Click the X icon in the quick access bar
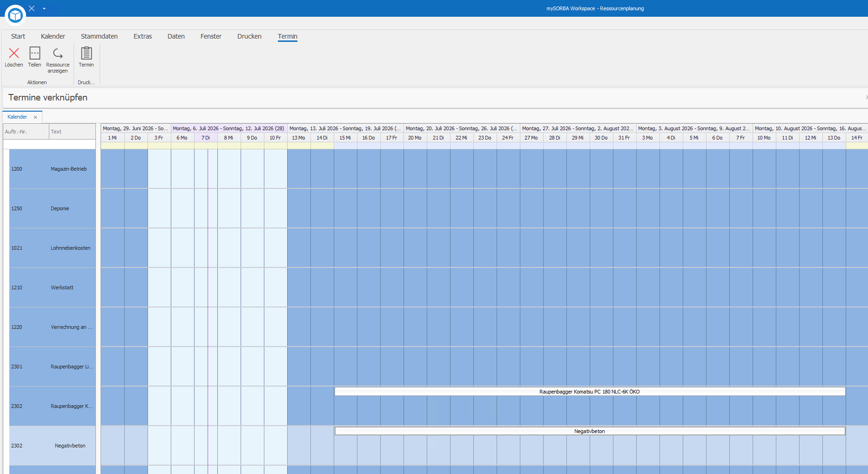 coord(32,8)
